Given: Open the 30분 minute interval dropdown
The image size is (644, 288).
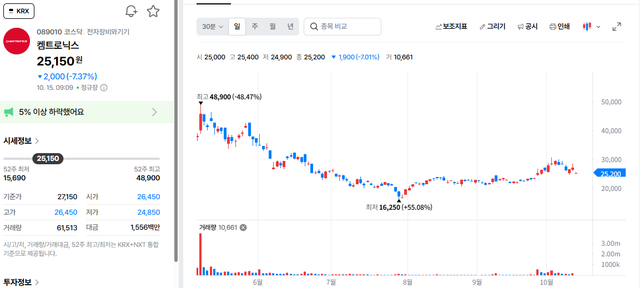Looking at the screenshot, I should [212, 27].
